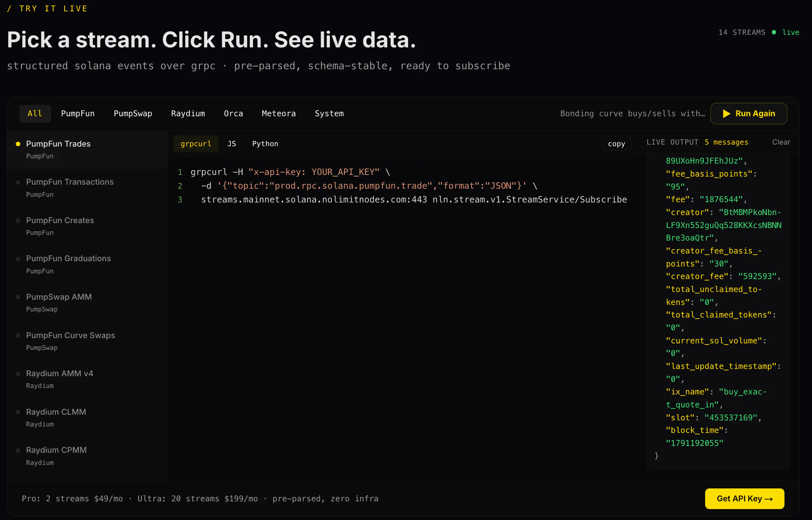
Task: Click the '5 messages' output count
Action: [726, 142]
